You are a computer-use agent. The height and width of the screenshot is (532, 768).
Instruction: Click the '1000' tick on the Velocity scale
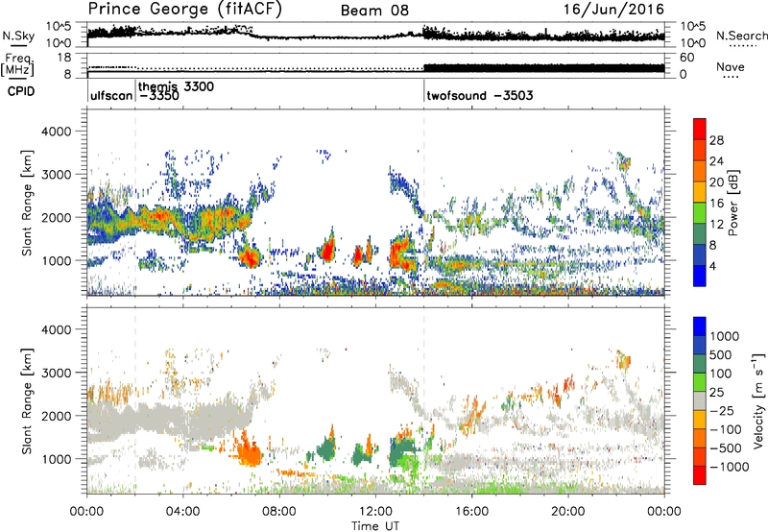[x=725, y=336]
